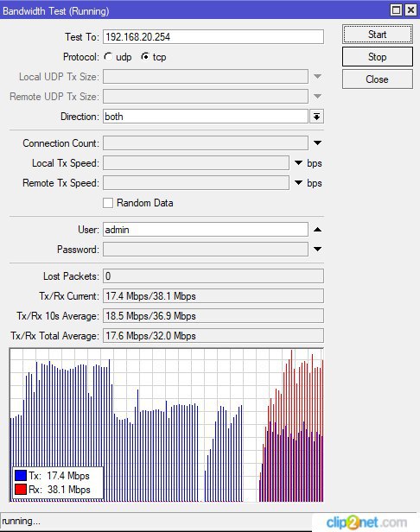Image resolution: width=420 pixels, height=532 pixels.
Task: Expand the Connection Count field arrow
Action: 317,143
